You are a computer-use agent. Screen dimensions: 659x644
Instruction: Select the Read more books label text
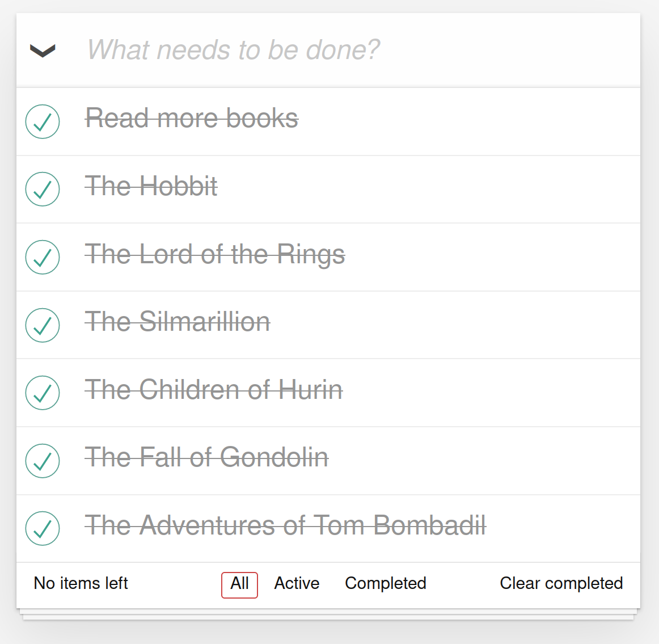coord(192,118)
